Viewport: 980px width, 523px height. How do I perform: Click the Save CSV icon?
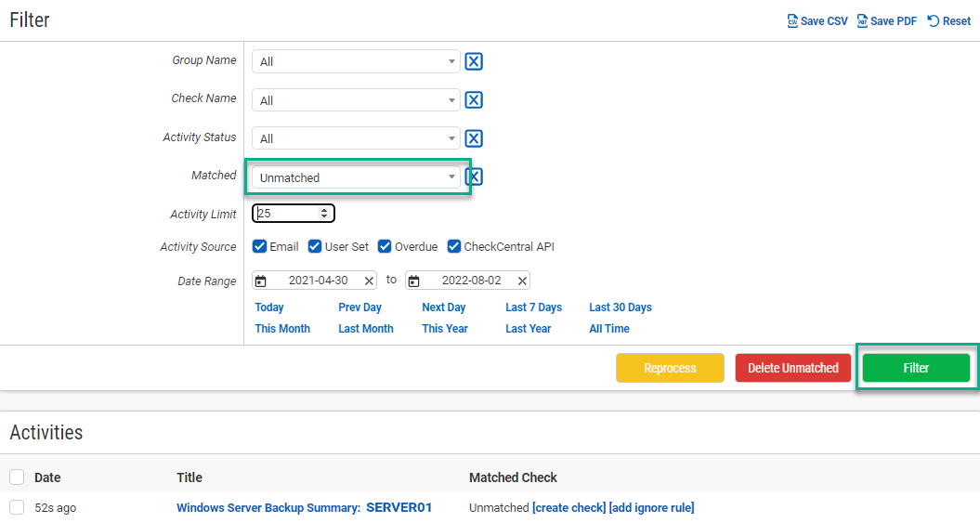[x=792, y=21]
